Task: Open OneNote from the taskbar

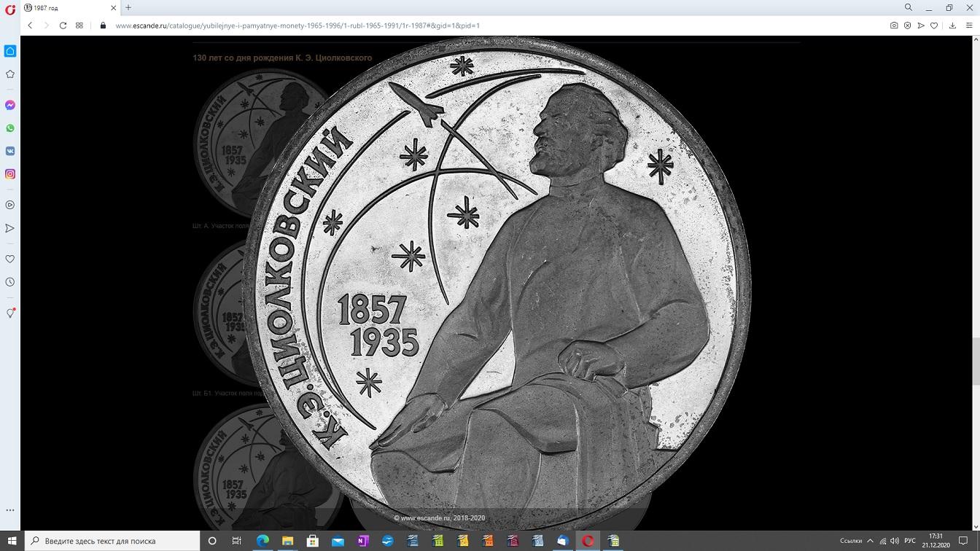Action: (362, 541)
